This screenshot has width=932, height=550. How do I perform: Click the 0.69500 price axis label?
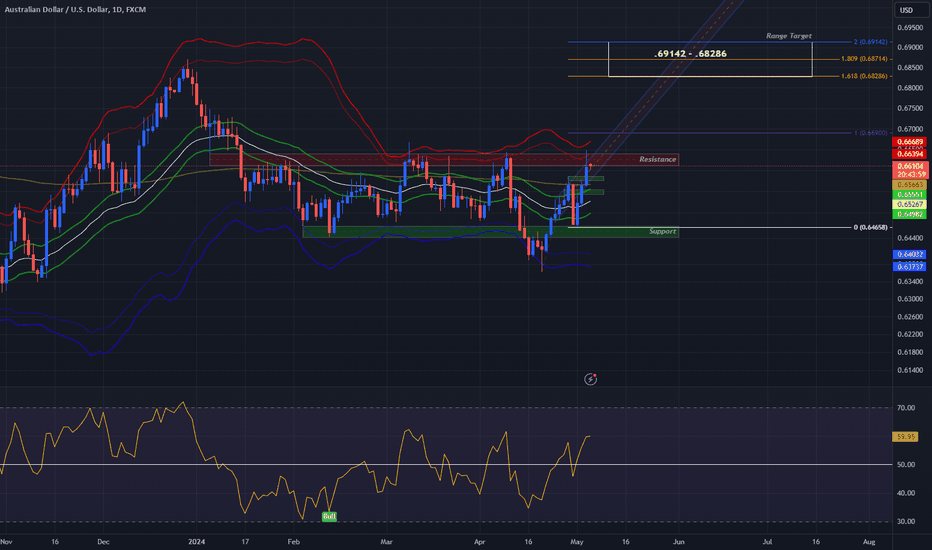point(909,28)
